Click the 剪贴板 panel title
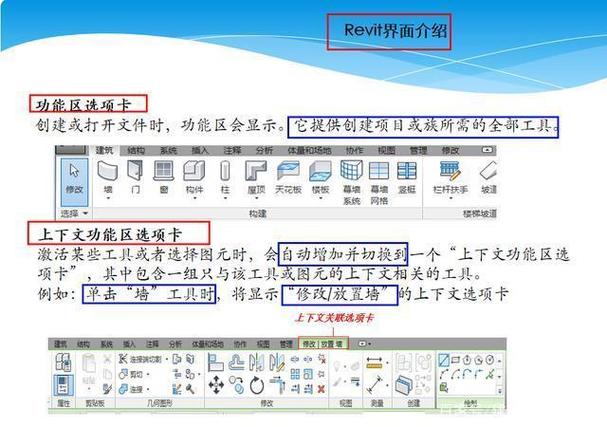Image resolution: width=607 pixels, height=427 pixels. coord(95,403)
